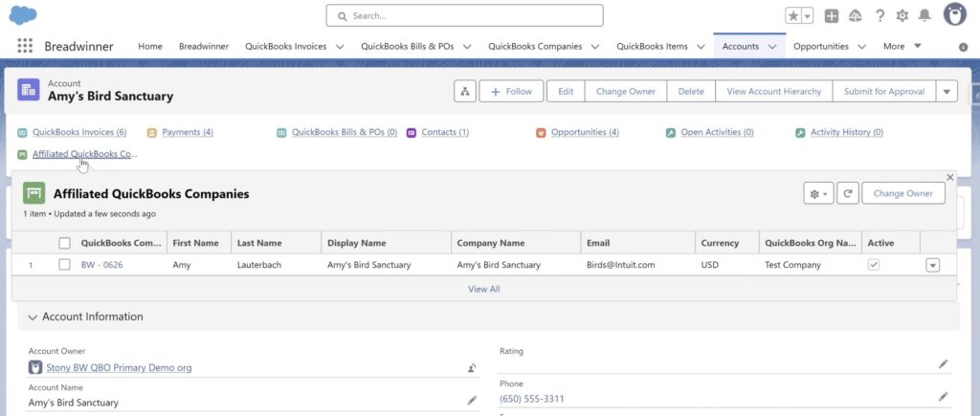Open the App Launcher grid icon

(x=25, y=46)
